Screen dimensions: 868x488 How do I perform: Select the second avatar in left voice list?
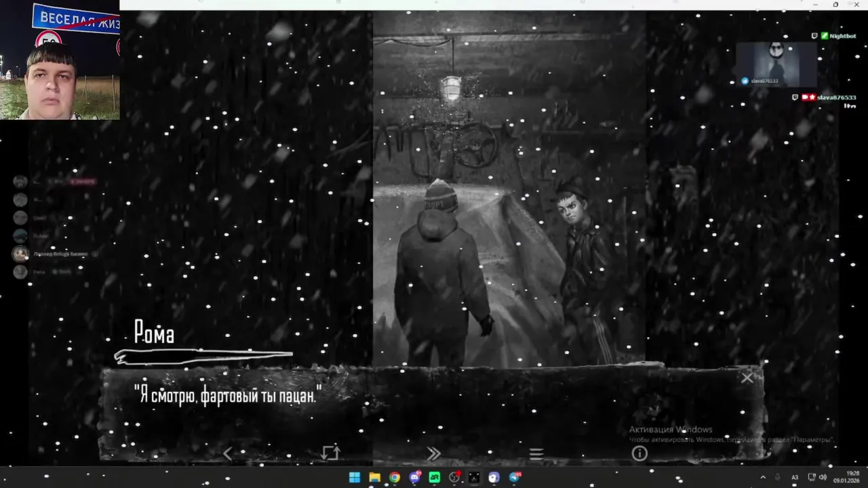coord(20,200)
